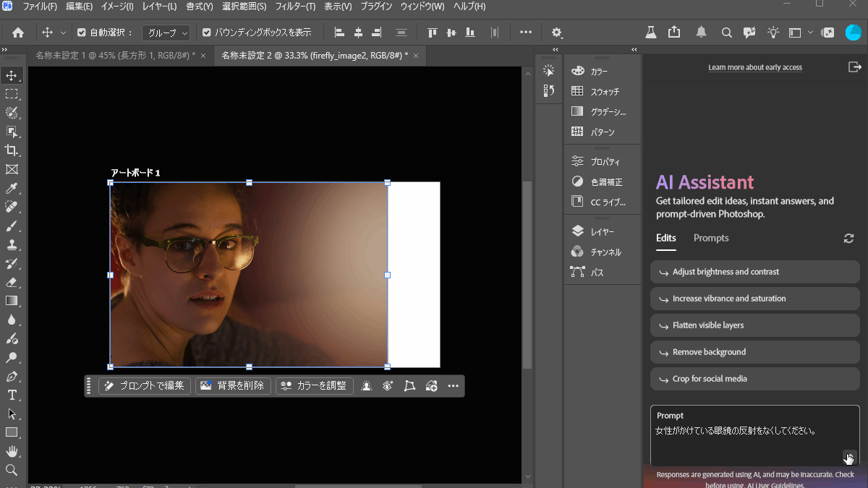
Task: Switch to the Prompts tab in AI Assistant
Action: click(711, 238)
